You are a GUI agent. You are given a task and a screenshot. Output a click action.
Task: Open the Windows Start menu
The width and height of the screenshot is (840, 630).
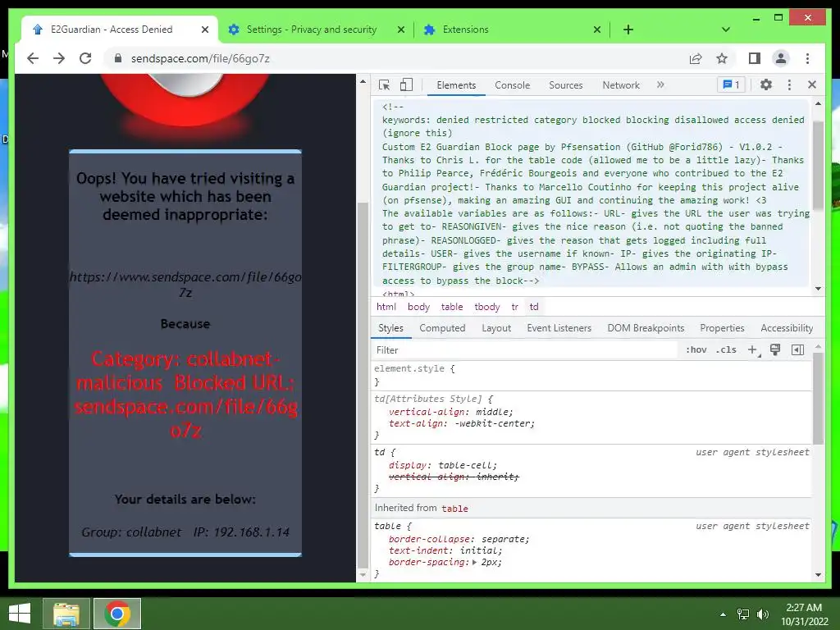point(20,614)
